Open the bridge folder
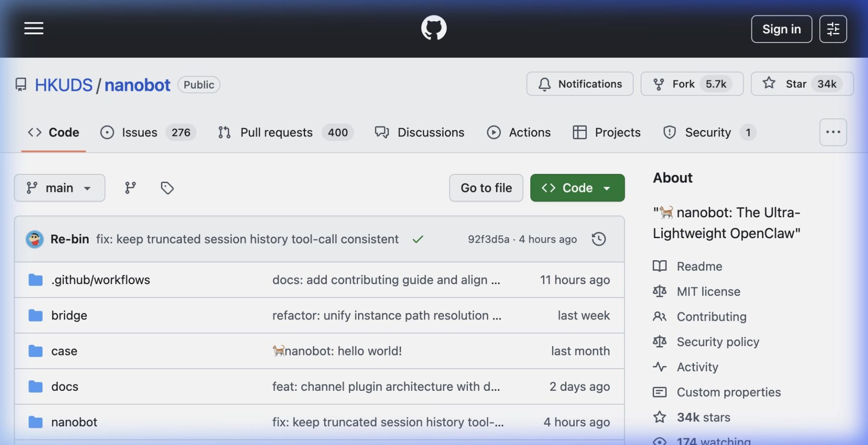The height and width of the screenshot is (445, 868). point(69,315)
